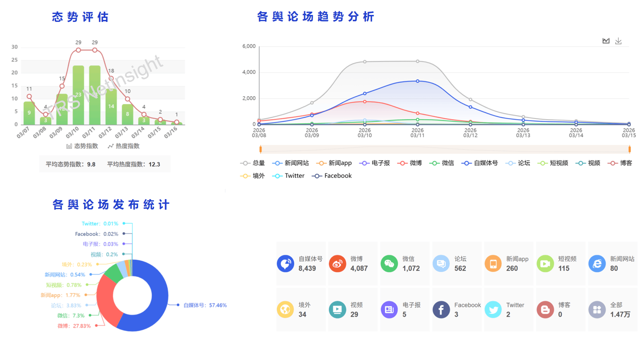Viewport: 644px width, 351px height.
Task: Open the 论坛 562 statistics card
Action: pos(457,264)
